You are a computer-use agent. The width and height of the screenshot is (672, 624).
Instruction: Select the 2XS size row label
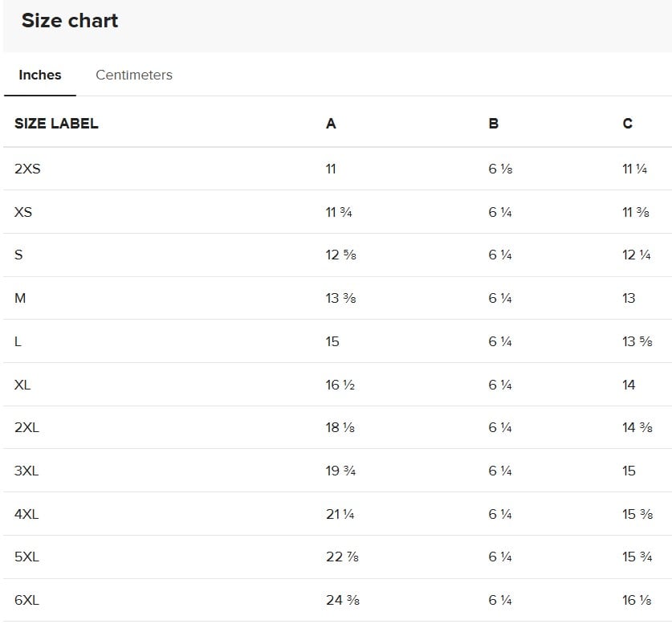[x=27, y=169]
